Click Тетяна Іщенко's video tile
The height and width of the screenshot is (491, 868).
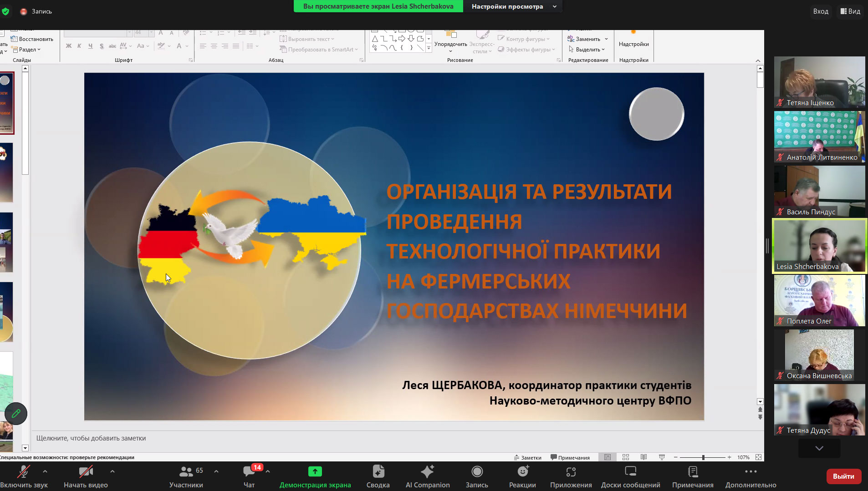tap(820, 82)
